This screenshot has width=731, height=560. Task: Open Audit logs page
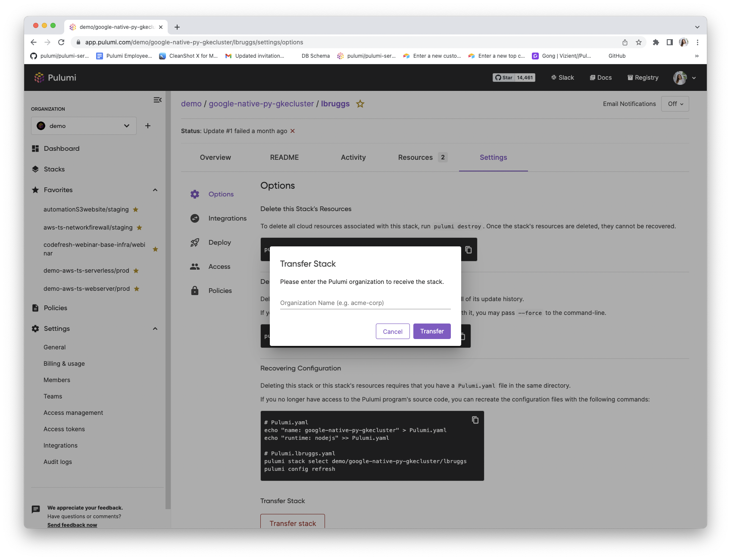58,462
